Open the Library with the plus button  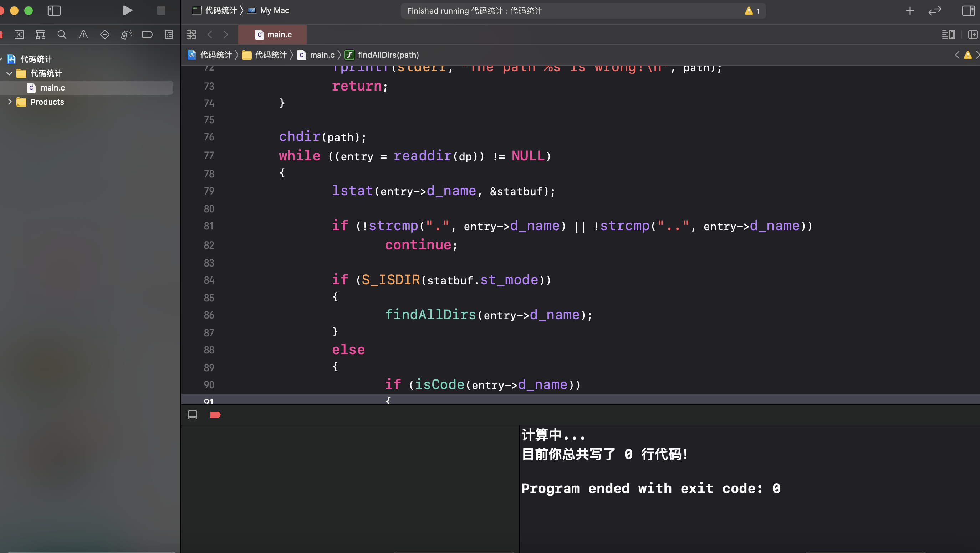[x=910, y=11]
